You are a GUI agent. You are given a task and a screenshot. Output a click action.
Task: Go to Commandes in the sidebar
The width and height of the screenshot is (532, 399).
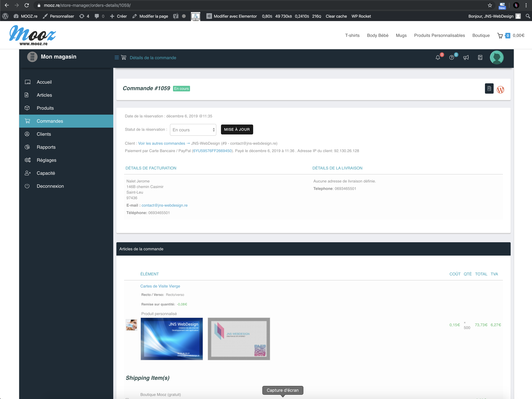point(50,121)
